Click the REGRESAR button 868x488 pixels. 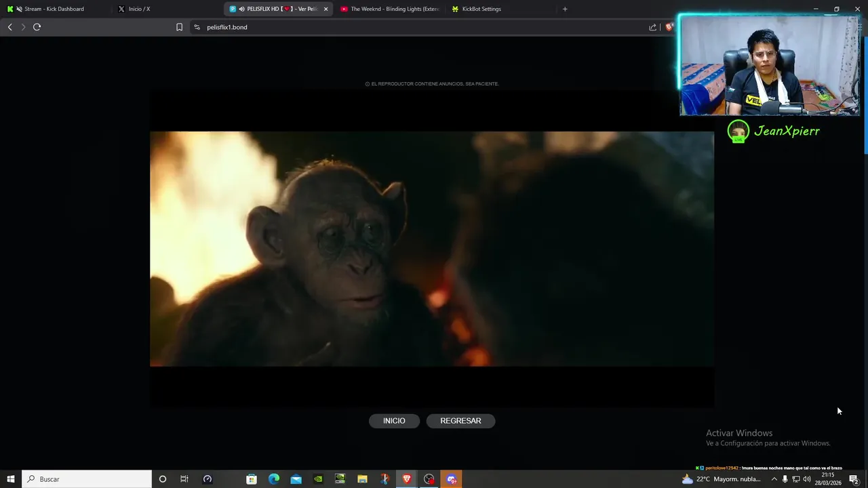point(460,421)
